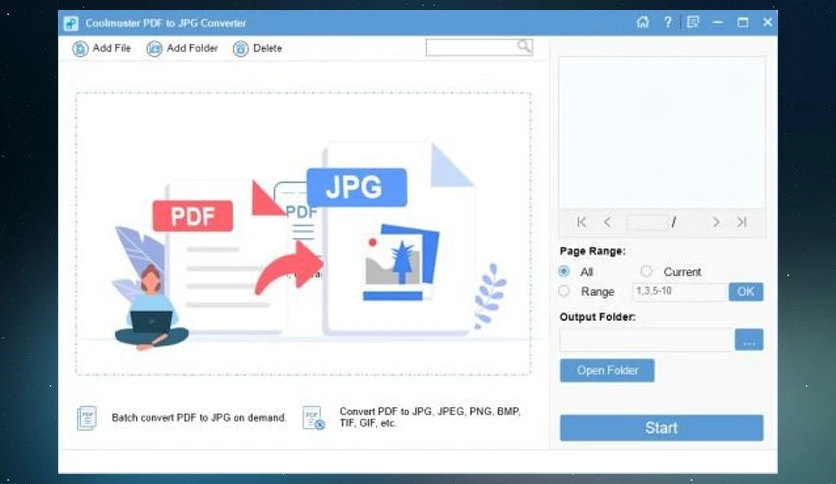Minimize the converter window
Viewport: 836px width, 484px height.
[x=718, y=22]
